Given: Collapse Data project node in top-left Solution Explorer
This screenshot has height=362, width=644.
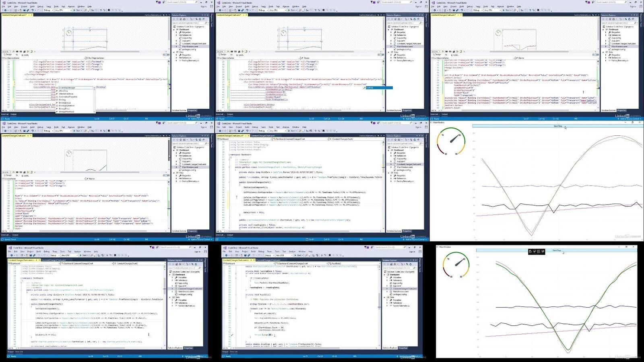Looking at the screenshot, I should 174,52.
